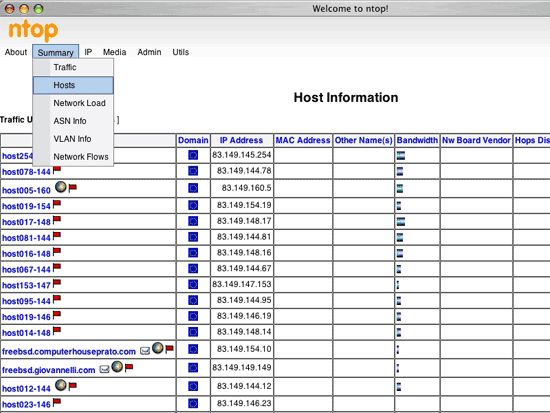Click the red flag icon next to host078-144
550x413 pixels.
[57, 170]
